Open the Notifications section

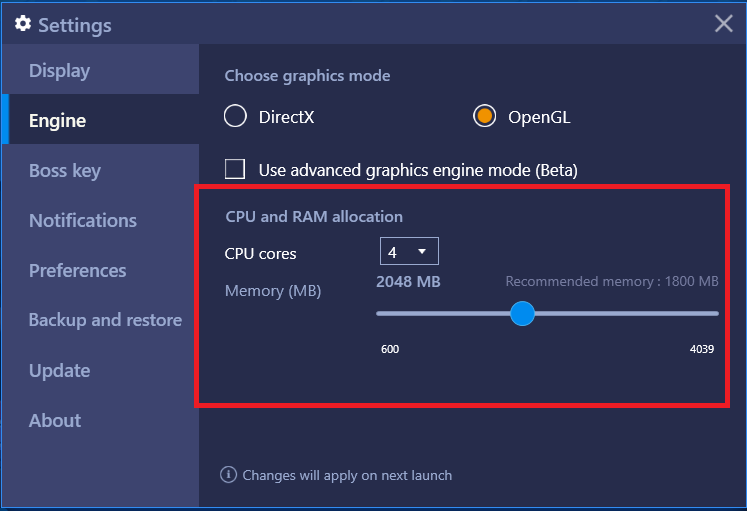coord(101,220)
